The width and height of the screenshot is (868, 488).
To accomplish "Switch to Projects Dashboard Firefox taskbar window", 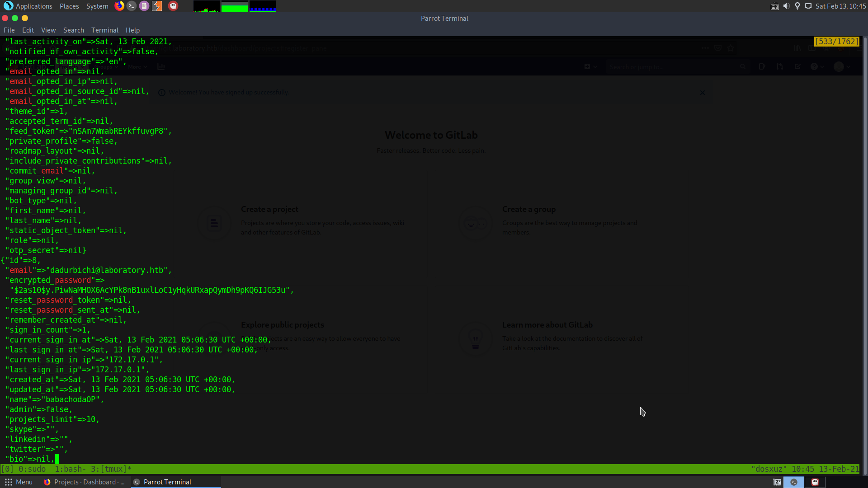I will (x=85, y=482).
